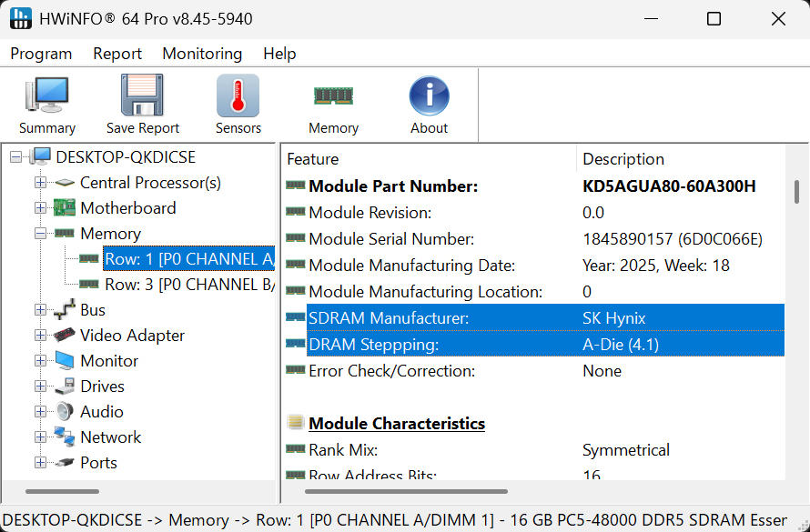Expand the Motherboard tree node
This screenshot has width=810, height=532.
[x=40, y=208]
